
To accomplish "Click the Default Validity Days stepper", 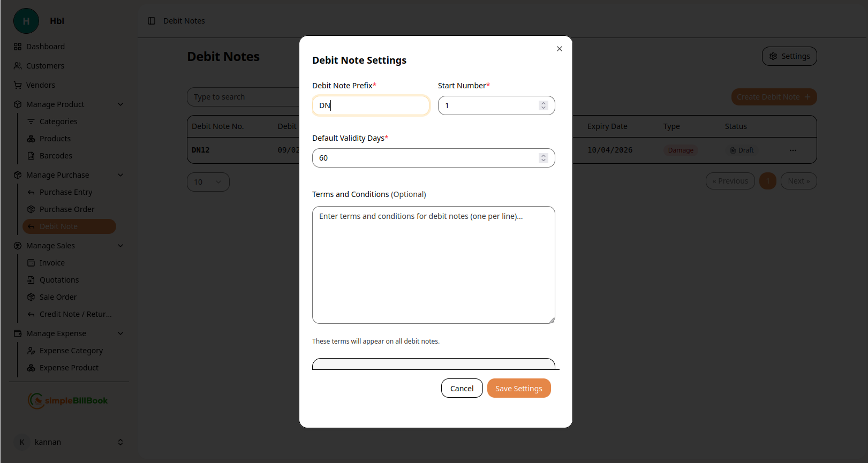I will pos(543,158).
